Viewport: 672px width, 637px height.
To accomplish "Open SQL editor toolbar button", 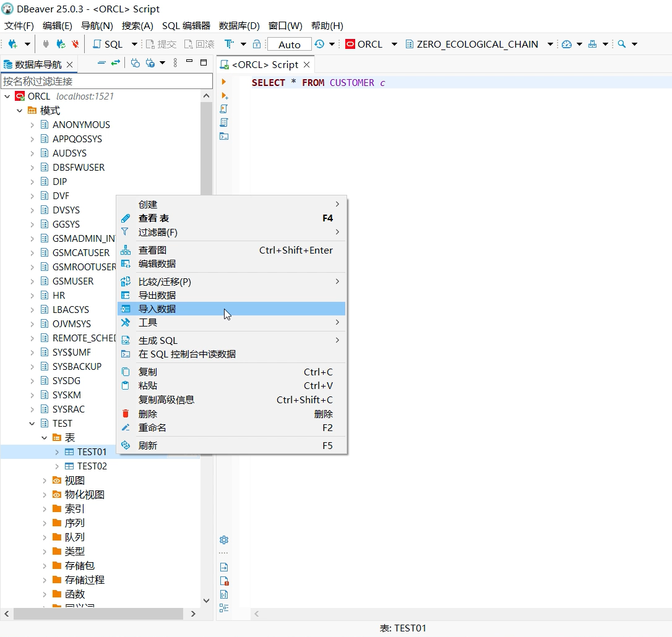I will point(108,44).
